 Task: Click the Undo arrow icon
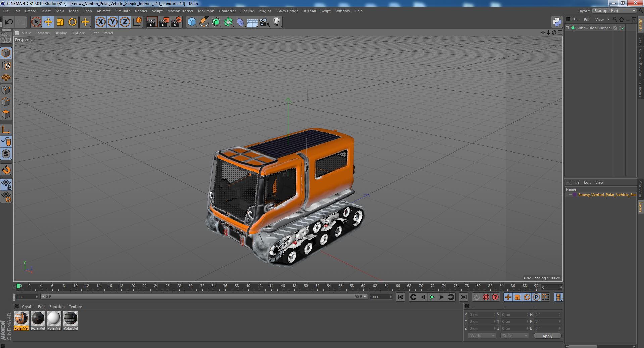click(9, 22)
